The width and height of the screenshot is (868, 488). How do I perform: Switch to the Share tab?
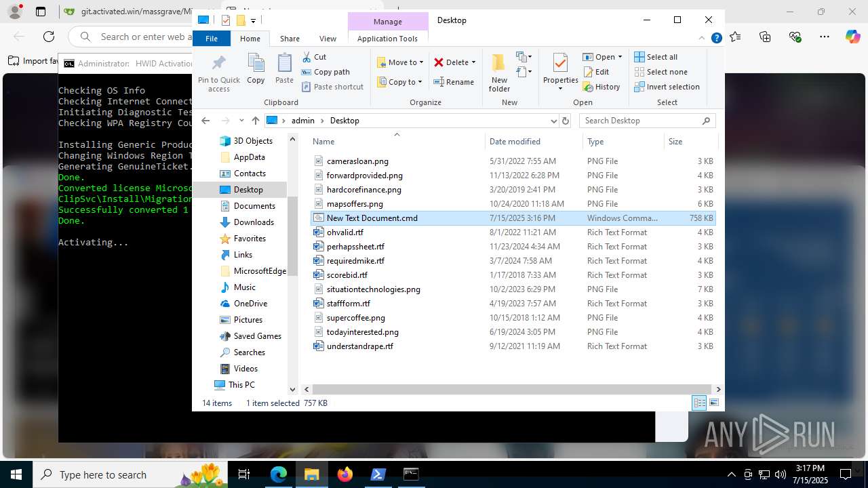pos(290,39)
